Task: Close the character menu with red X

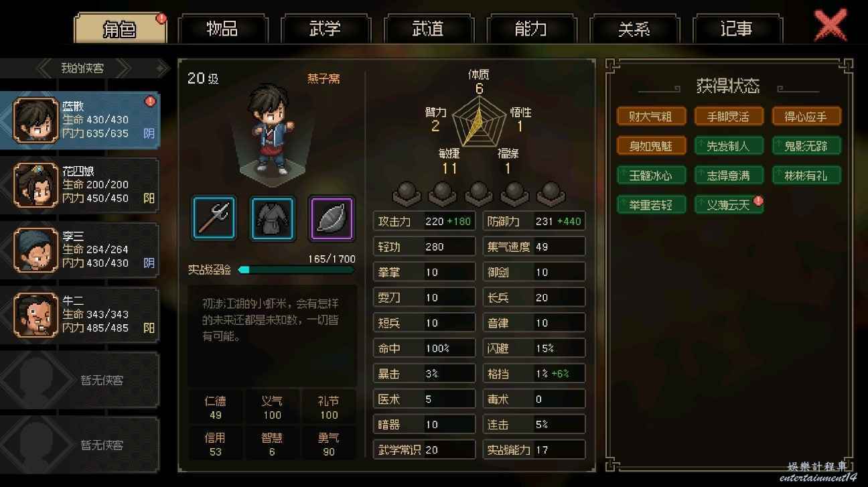Action: click(830, 27)
